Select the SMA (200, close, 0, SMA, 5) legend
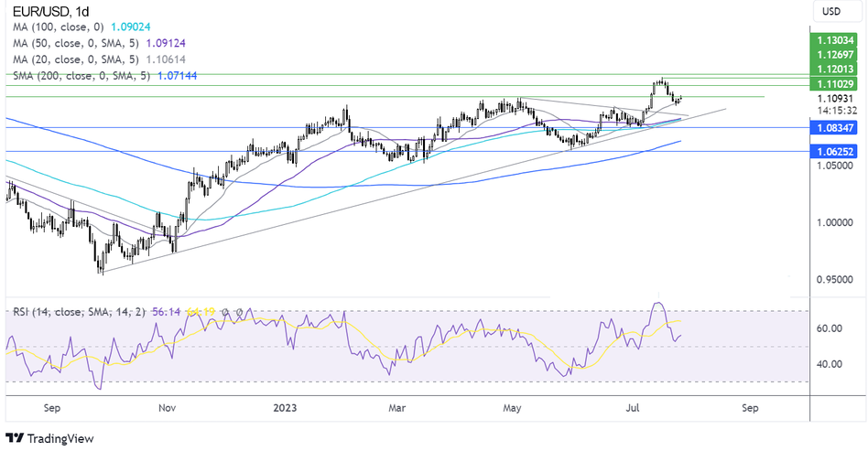 (81, 75)
